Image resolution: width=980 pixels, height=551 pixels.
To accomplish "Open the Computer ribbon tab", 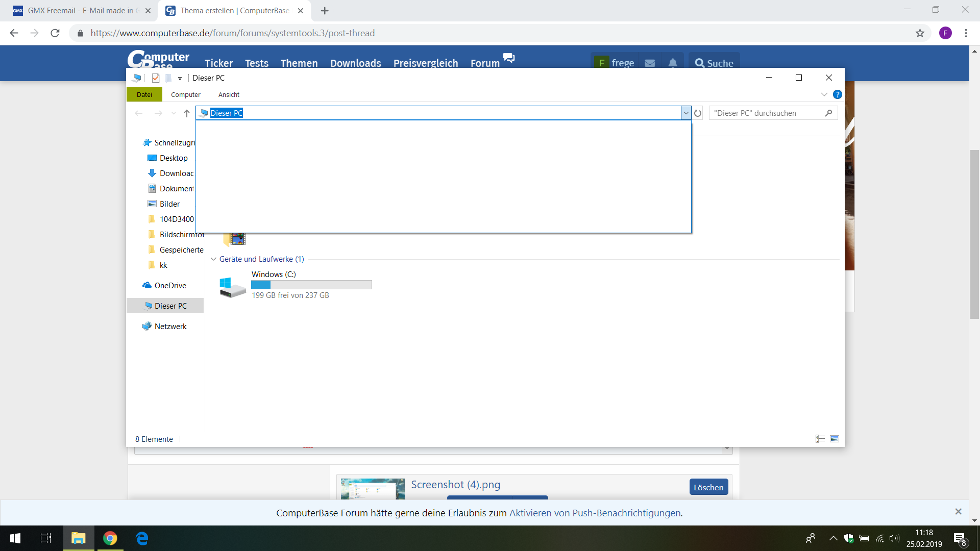I will coord(185,94).
